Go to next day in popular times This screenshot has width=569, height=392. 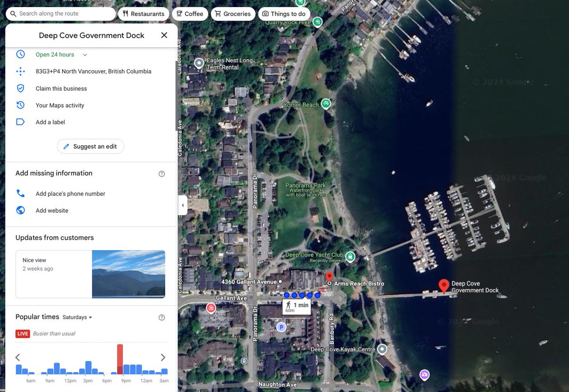tap(163, 357)
